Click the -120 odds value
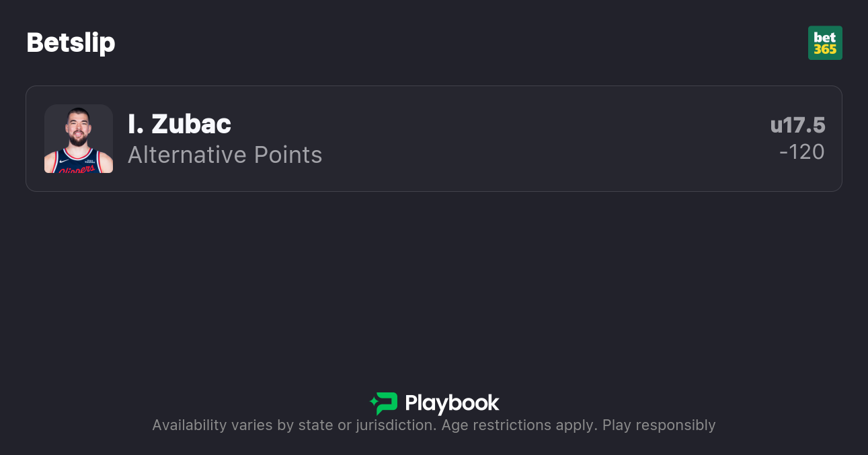The width and height of the screenshot is (868, 455). point(801,152)
